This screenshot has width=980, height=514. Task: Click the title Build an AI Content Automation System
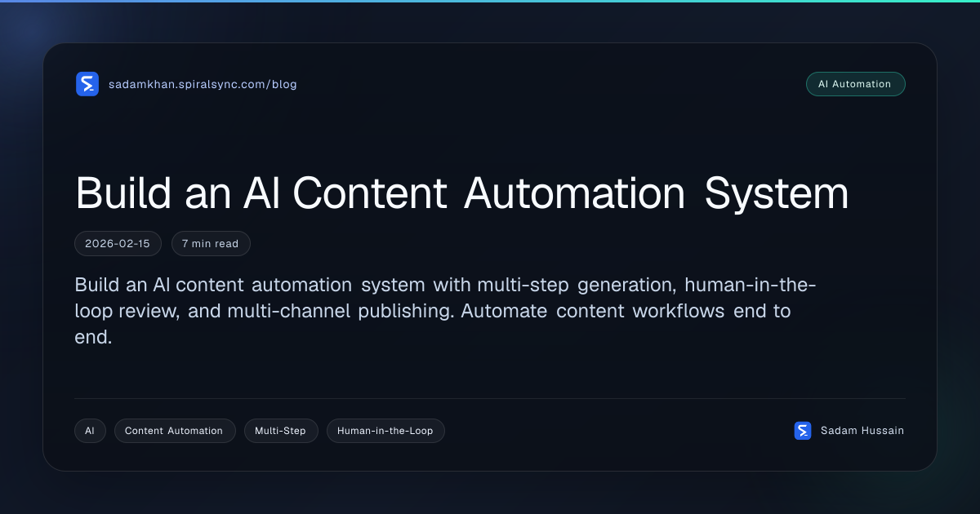[462, 194]
